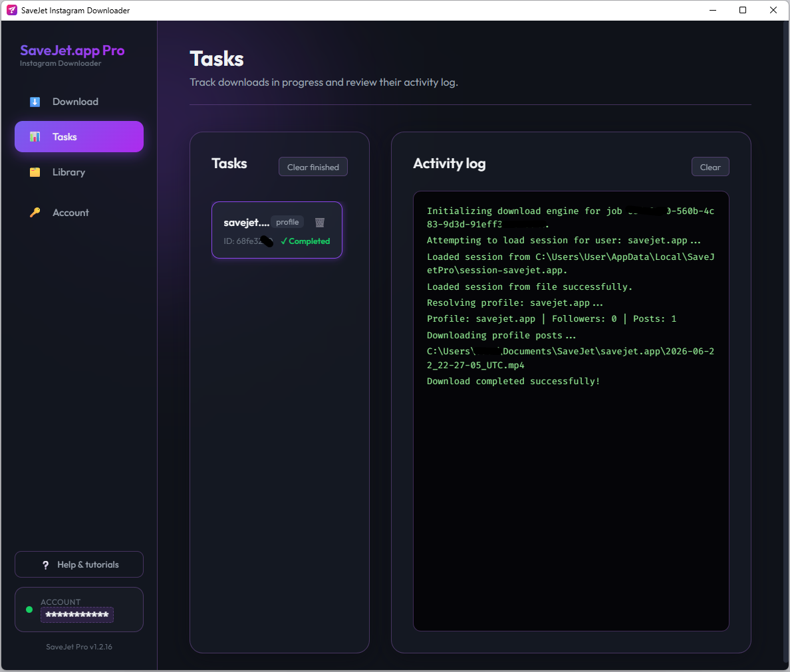Click the Instagram Downloader subtitle text
The width and height of the screenshot is (790, 672).
61,63
